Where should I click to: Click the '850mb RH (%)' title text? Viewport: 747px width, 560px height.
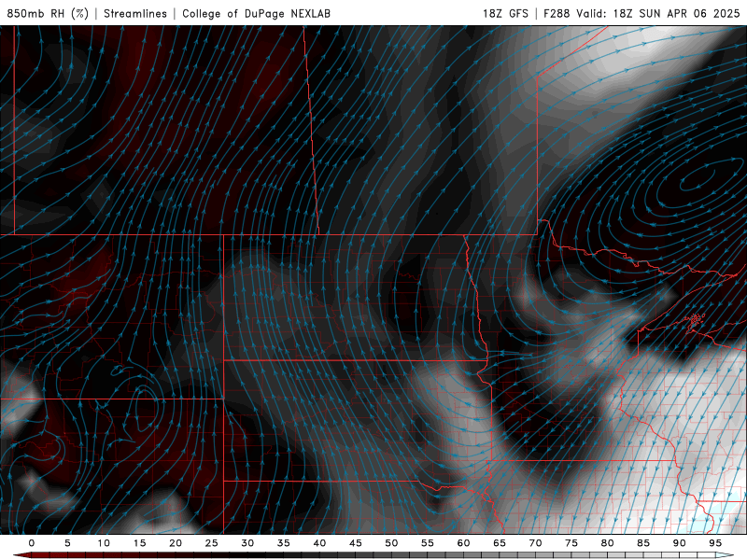[x=48, y=13]
